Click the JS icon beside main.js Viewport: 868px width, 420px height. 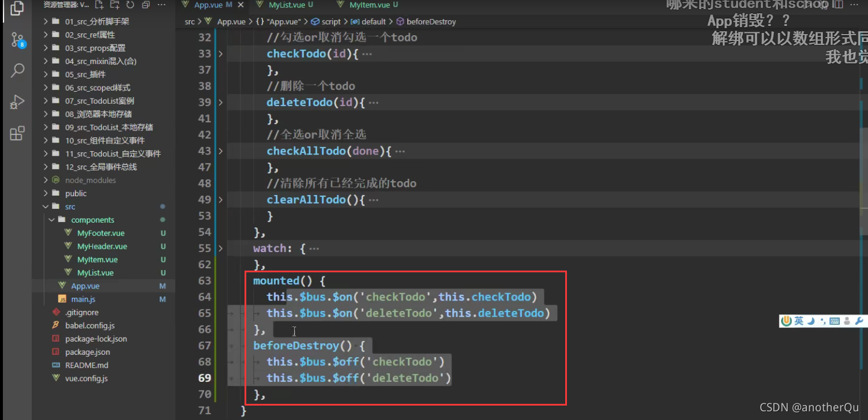[x=62, y=299]
